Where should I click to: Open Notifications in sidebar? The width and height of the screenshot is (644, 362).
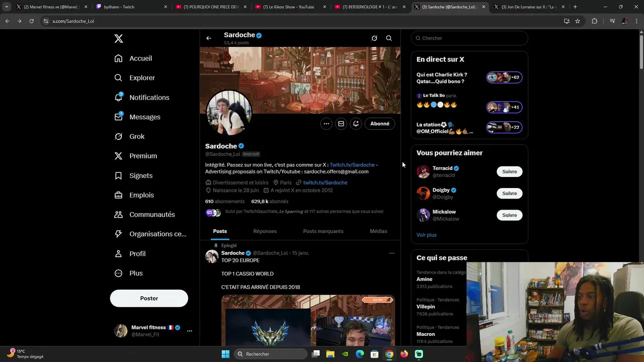click(141, 98)
